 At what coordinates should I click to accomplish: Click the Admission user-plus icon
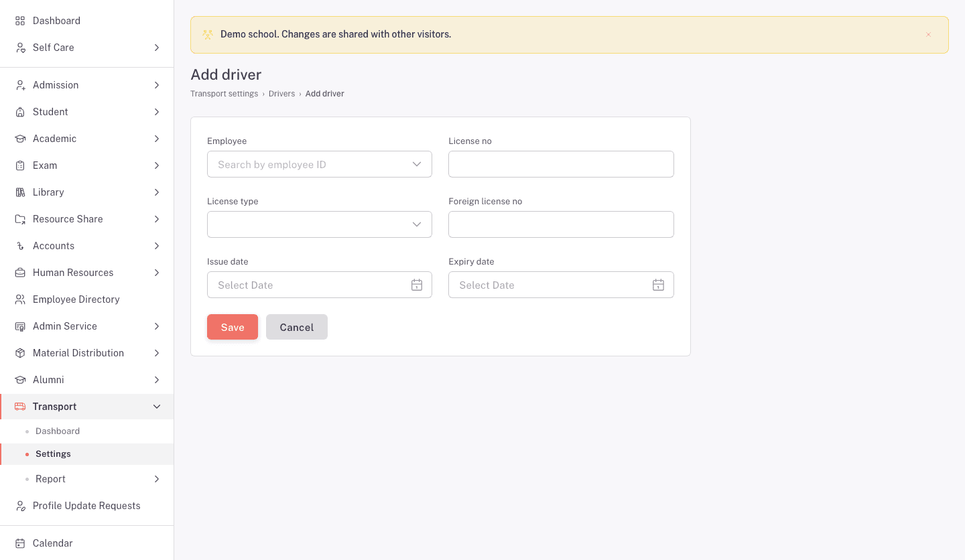pyautogui.click(x=20, y=85)
